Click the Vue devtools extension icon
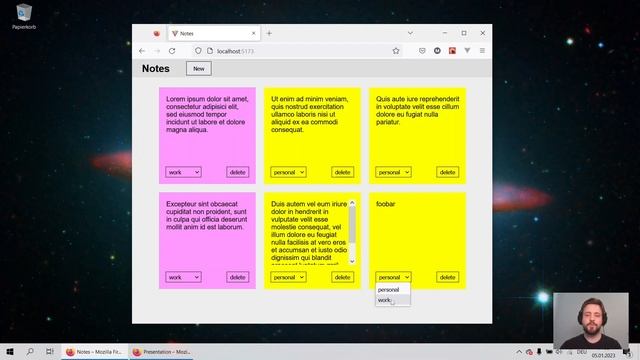Viewport: 640px width, 360px height. point(467,51)
